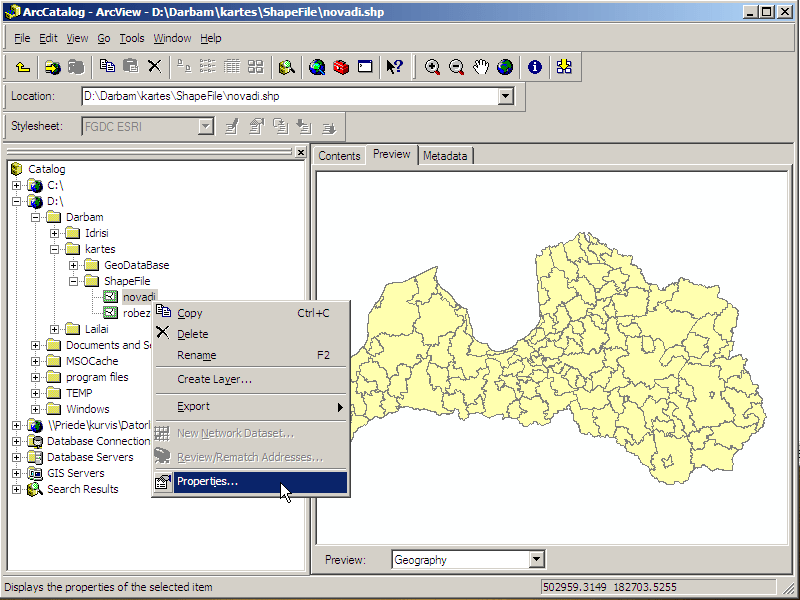Click the Export Metadata icon

(x=329, y=127)
